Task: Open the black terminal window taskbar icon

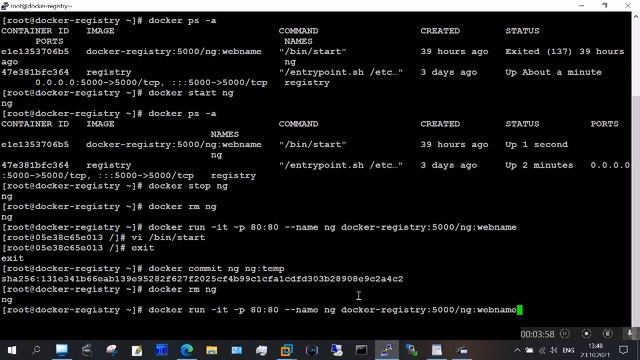Action: tap(361, 350)
